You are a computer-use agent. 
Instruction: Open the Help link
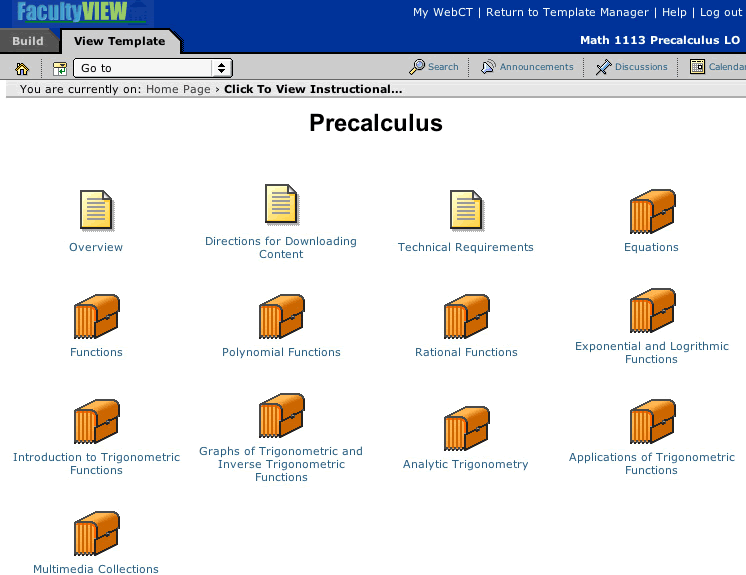674,12
